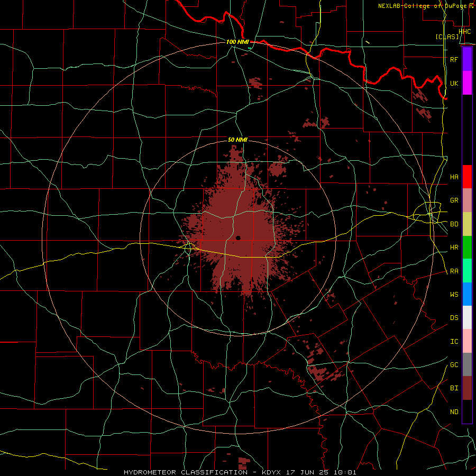Click the 'GC' legend label
Image resolution: width=476 pixels, height=476 pixels.
[x=454, y=365]
